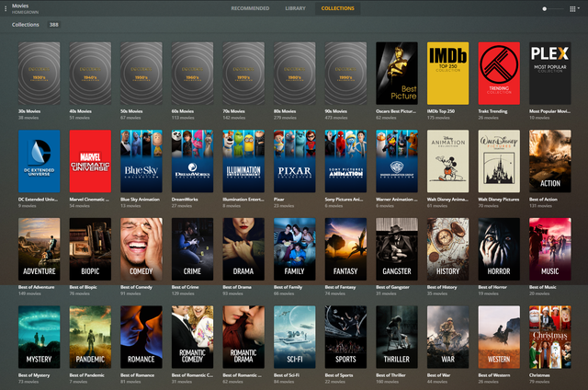Click the 'IMDb Top 250' title link

(441, 111)
